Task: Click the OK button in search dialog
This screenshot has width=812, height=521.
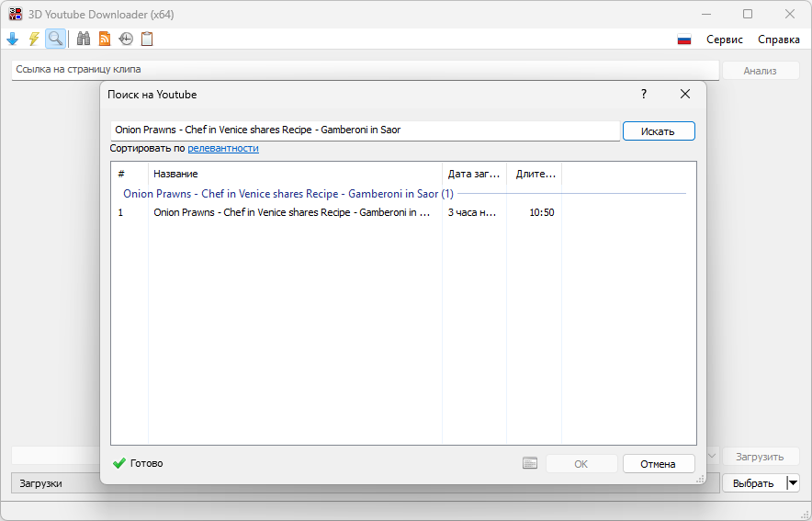Action: click(x=581, y=463)
